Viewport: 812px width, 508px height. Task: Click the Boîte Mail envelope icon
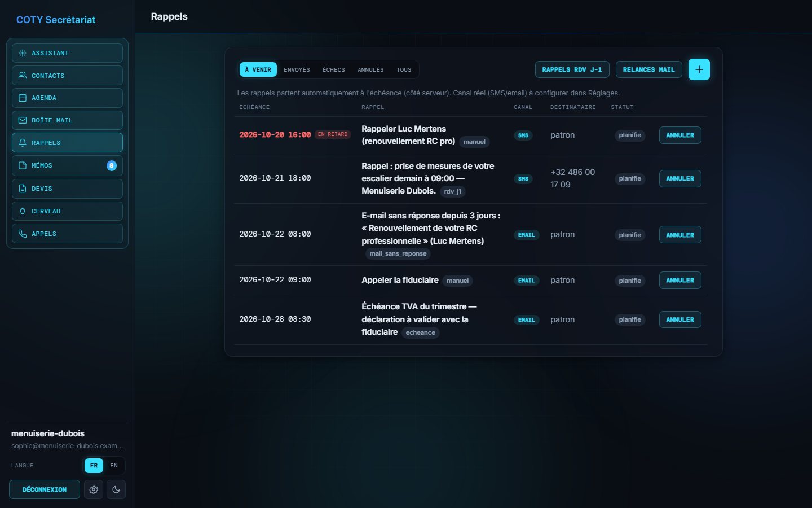click(x=23, y=120)
